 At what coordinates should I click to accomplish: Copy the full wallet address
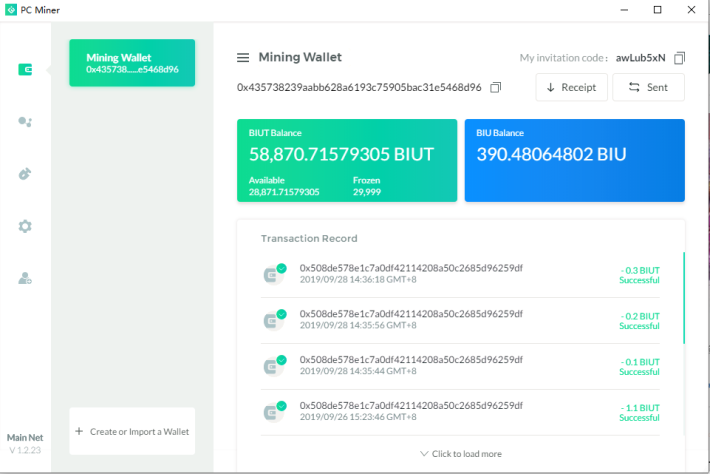pyautogui.click(x=496, y=87)
